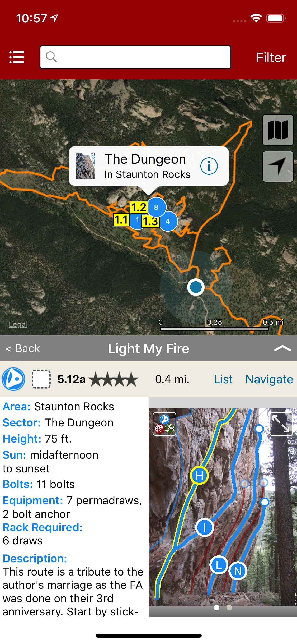Tick the dashed checkbox for Light My Fire

coord(41,379)
